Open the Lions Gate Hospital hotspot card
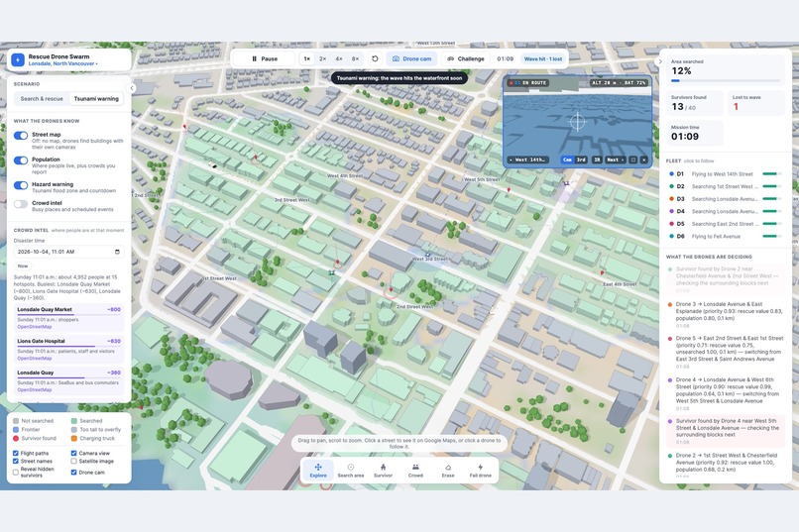Viewport: 799px width, 532px height. (x=68, y=350)
